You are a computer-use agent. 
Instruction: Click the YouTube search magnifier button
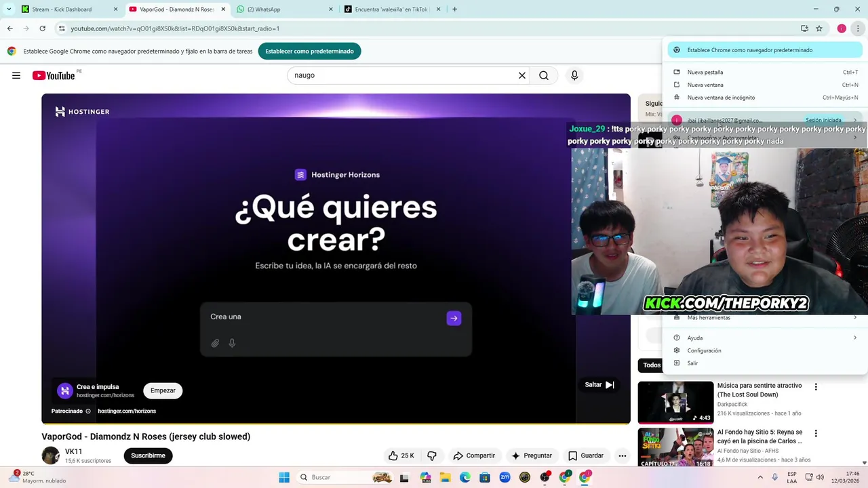click(x=544, y=75)
